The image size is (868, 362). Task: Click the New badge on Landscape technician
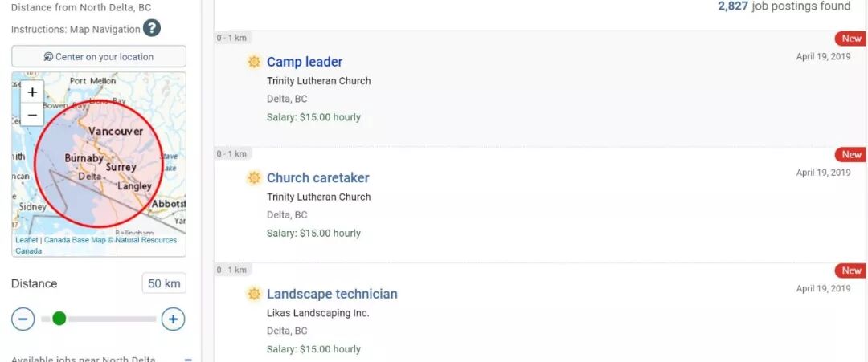tap(851, 270)
